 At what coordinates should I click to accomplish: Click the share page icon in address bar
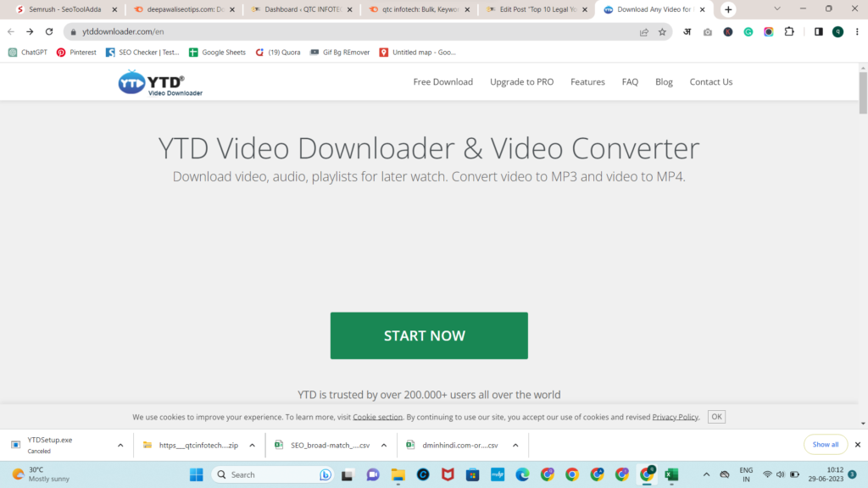[x=644, y=32]
